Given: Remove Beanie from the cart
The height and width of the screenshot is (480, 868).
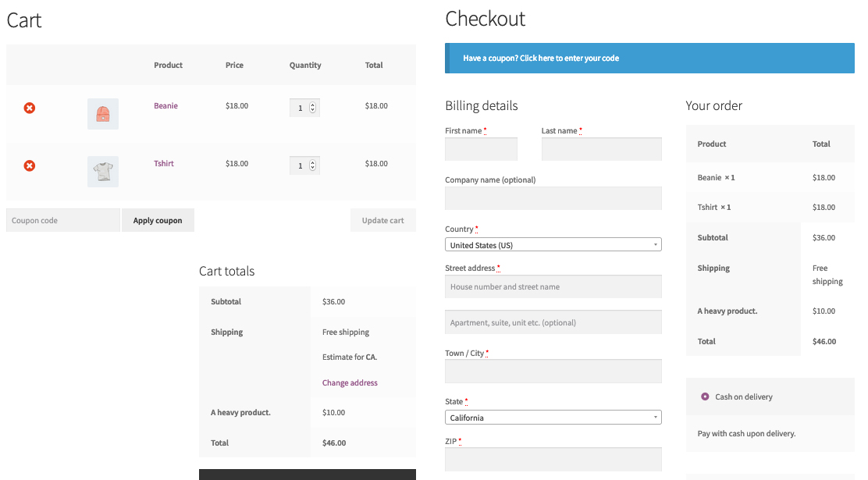Looking at the screenshot, I should tap(30, 108).
